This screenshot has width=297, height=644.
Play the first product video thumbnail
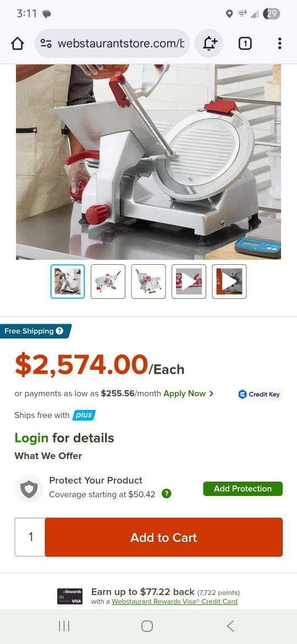189,281
